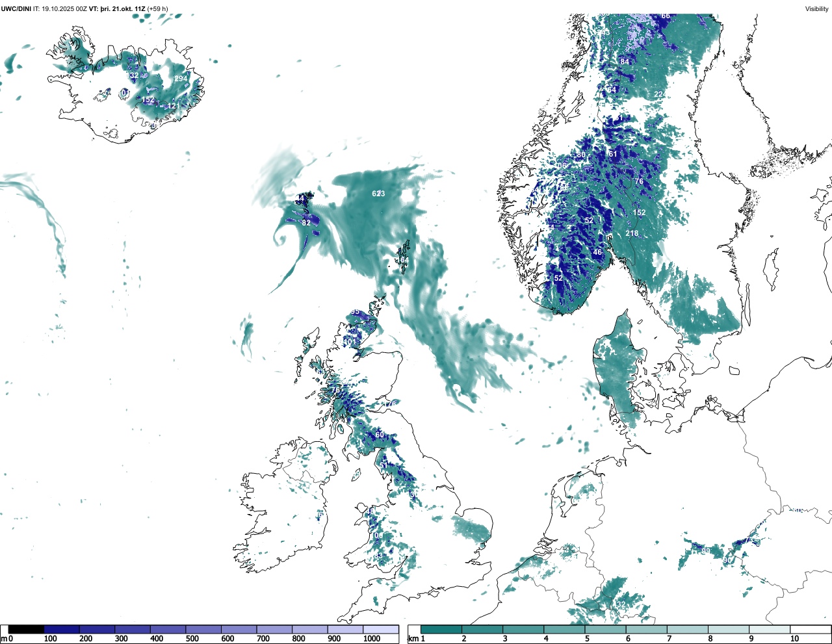Click the "km 1" legend scale label

coord(417,639)
